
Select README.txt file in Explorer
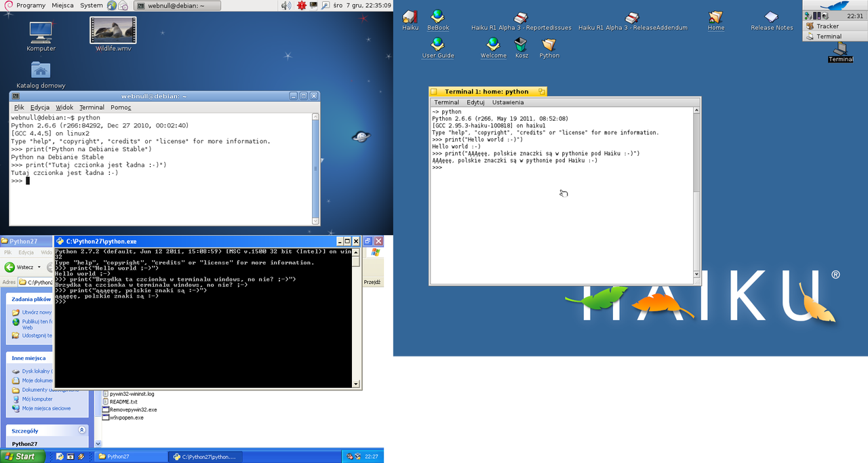pyautogui.click(x=120, y=401)
